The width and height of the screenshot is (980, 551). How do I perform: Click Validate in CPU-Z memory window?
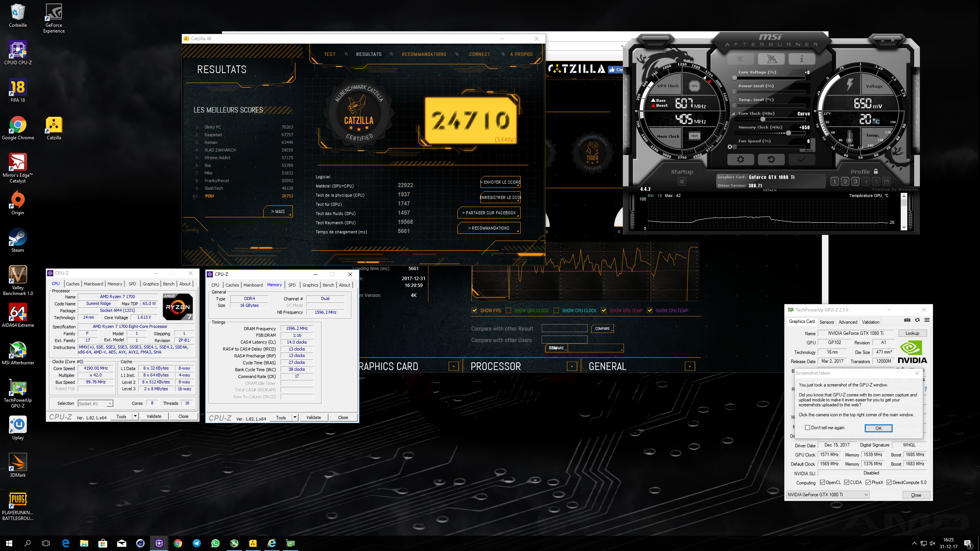pos(314,417)
